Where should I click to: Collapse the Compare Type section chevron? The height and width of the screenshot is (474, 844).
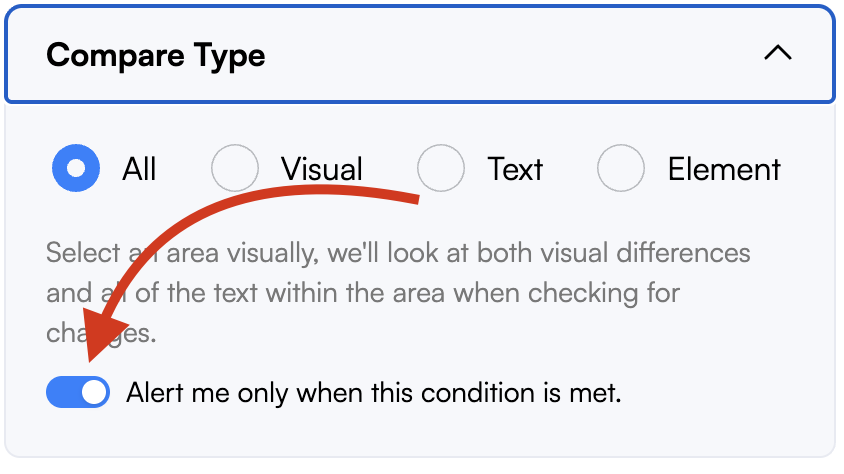777,54
